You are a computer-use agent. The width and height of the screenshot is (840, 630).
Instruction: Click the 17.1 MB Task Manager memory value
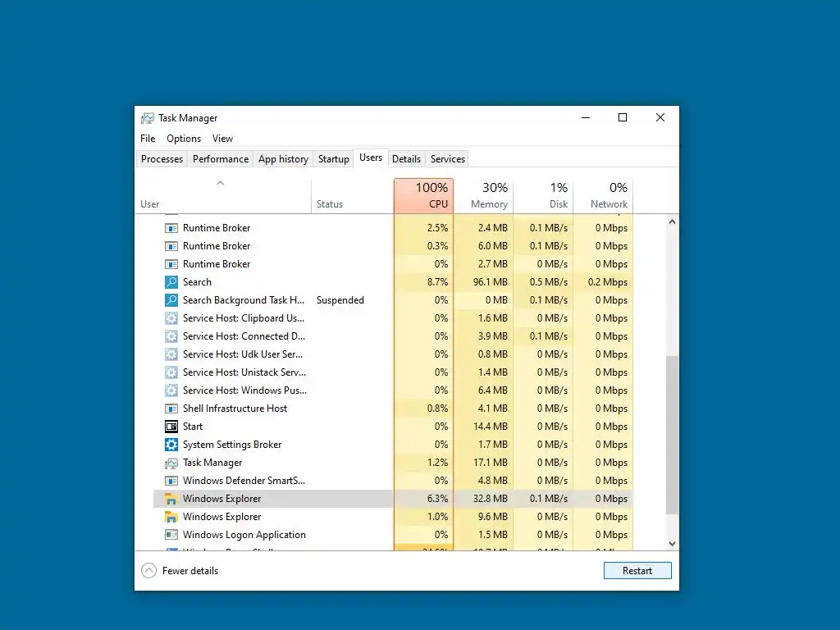[x=491, y=463]
